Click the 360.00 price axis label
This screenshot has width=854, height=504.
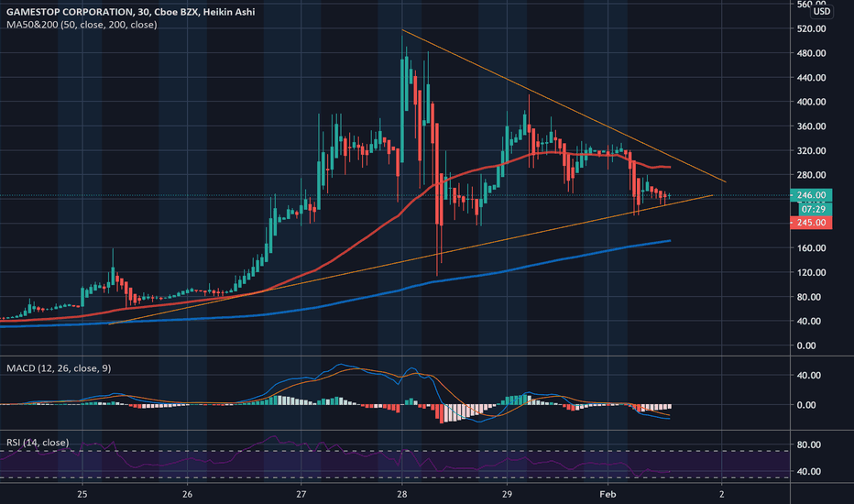[x=811, y=126]
